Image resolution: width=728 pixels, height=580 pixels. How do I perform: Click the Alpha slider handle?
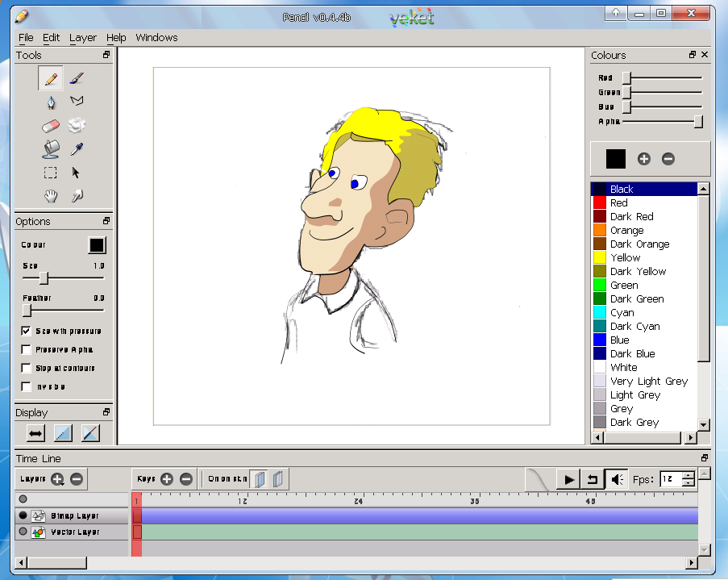coord(698,122)
